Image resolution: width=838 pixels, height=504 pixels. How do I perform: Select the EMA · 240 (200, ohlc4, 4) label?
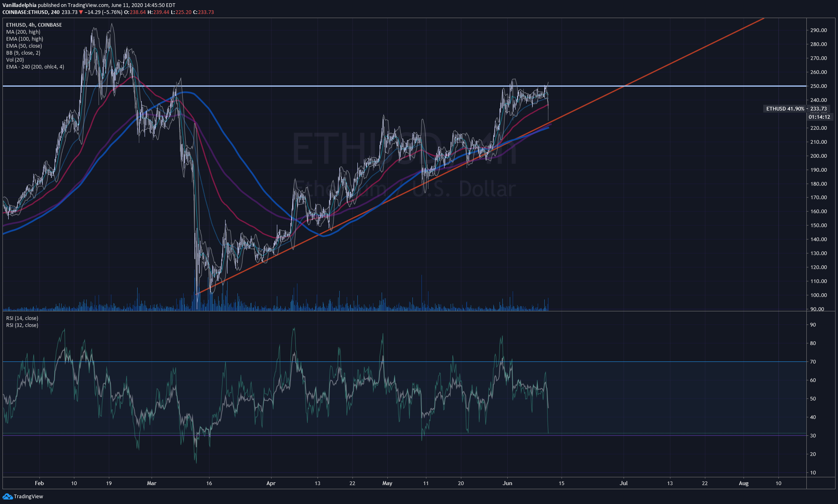(x=35, y=67)
